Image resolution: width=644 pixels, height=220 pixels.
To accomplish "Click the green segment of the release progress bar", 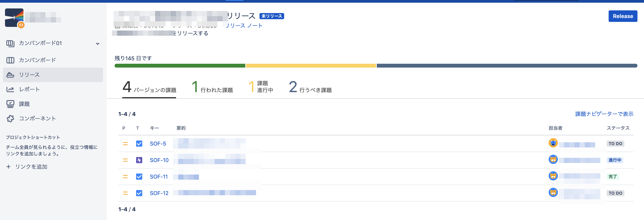I will point(180,66).
